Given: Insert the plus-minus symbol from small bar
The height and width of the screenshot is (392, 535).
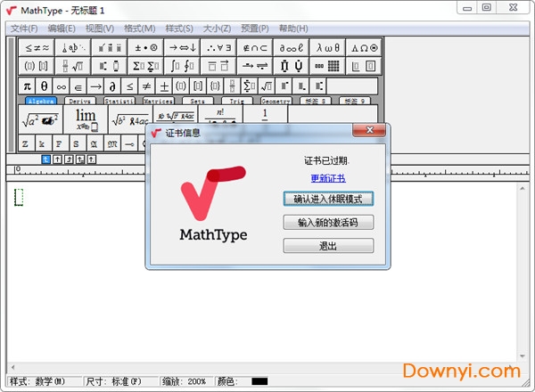Looking at the screenshot, I should [x=164, y=86].
